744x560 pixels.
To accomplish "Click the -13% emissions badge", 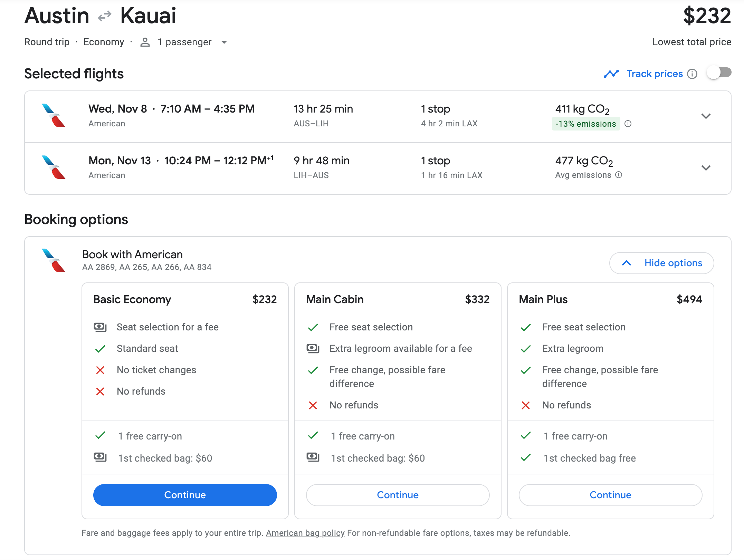I will 585,124.
